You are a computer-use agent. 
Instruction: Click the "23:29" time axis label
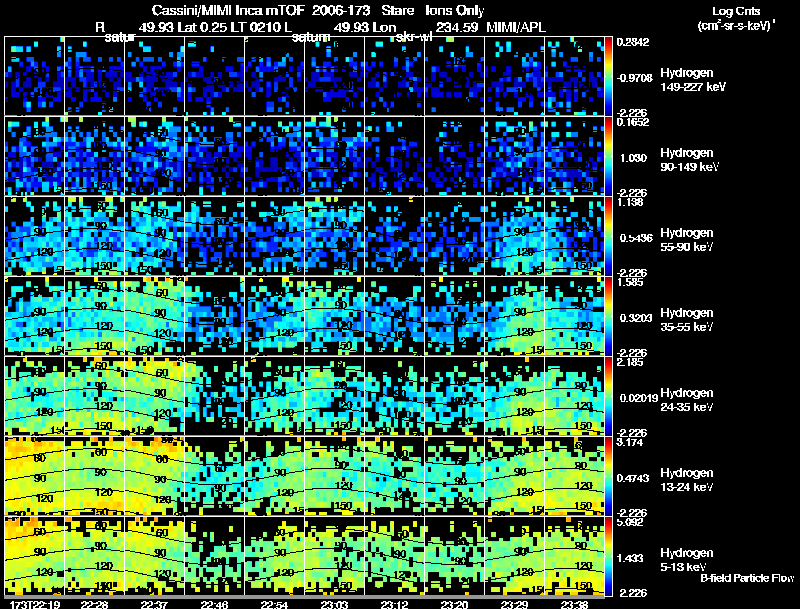(514, 604)
